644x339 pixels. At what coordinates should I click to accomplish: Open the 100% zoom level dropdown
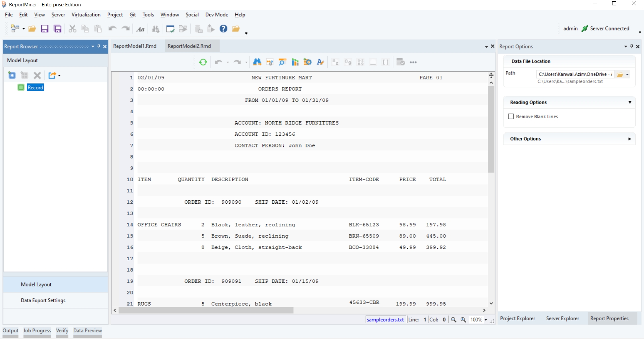click(x=485, y=320)
